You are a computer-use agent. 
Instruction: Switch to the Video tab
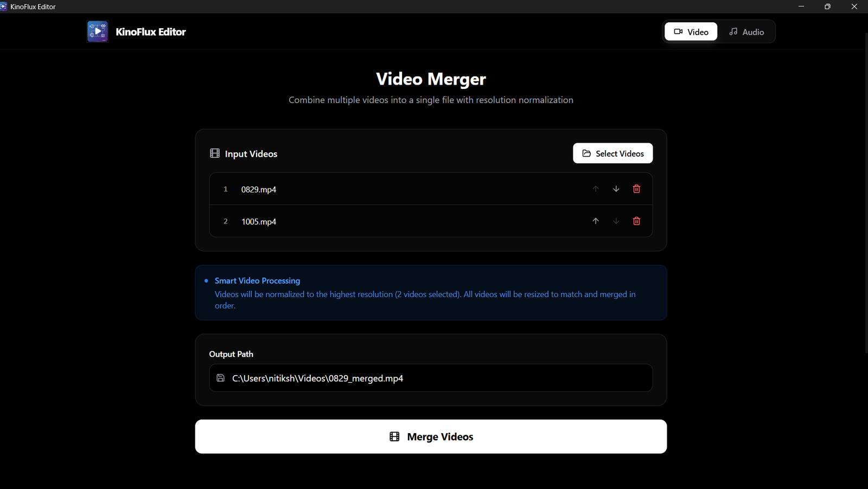(x=691, y=32)
